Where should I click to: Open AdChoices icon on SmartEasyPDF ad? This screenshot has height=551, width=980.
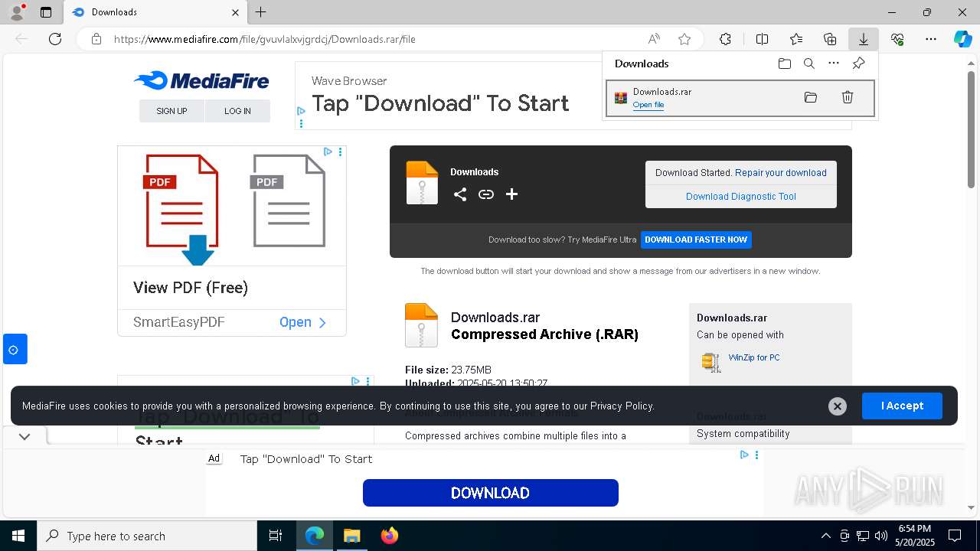(x=328, y=152)
